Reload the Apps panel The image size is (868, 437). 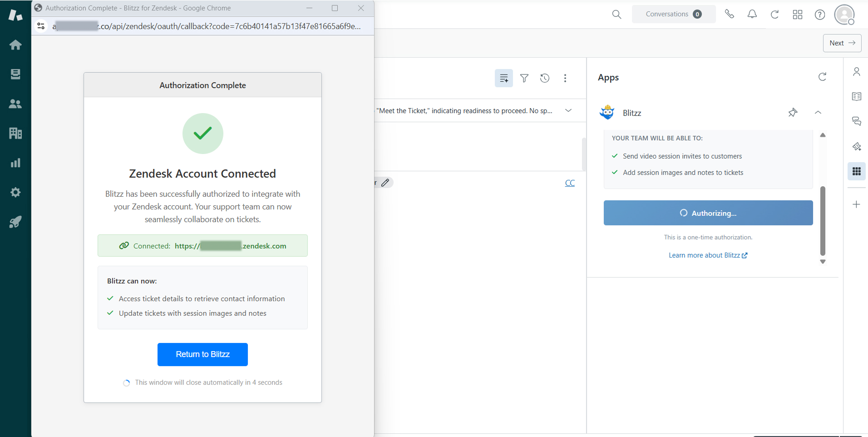tap(822, 77)
